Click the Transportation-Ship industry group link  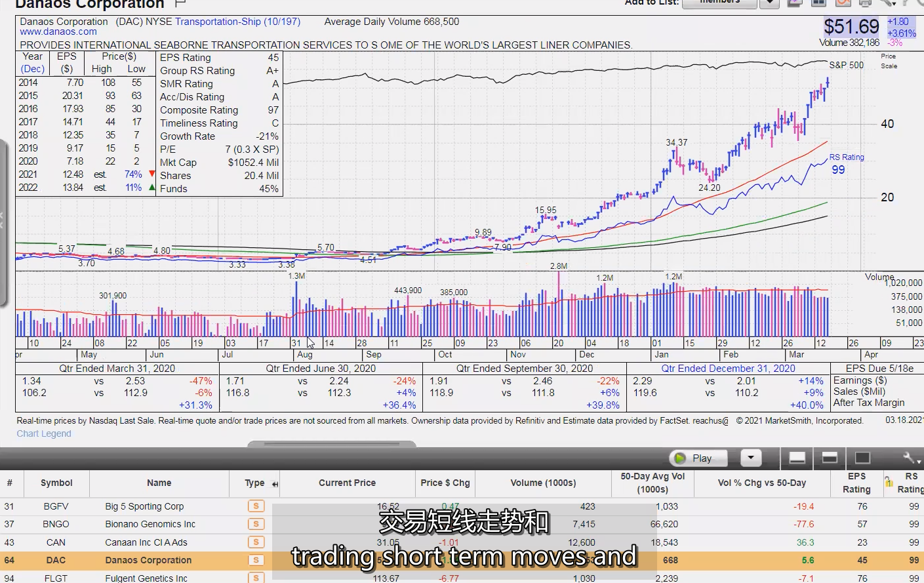pos(237,22)
